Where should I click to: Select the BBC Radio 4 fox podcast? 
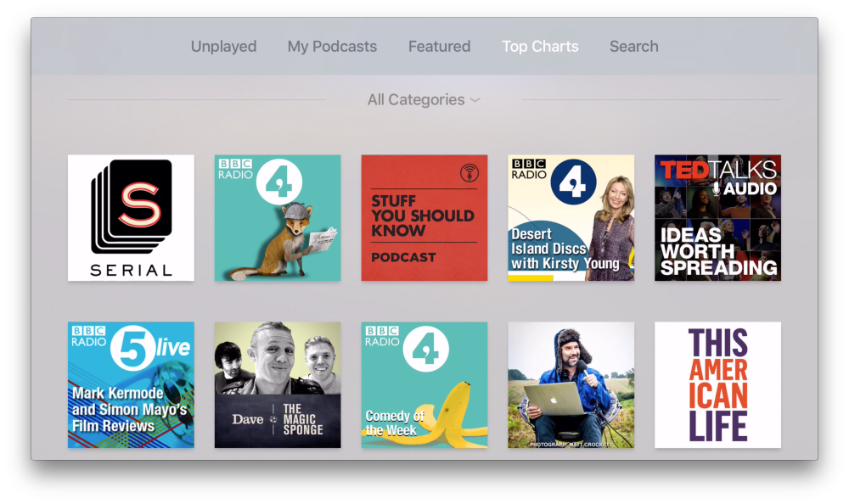(x=278, y=217)
